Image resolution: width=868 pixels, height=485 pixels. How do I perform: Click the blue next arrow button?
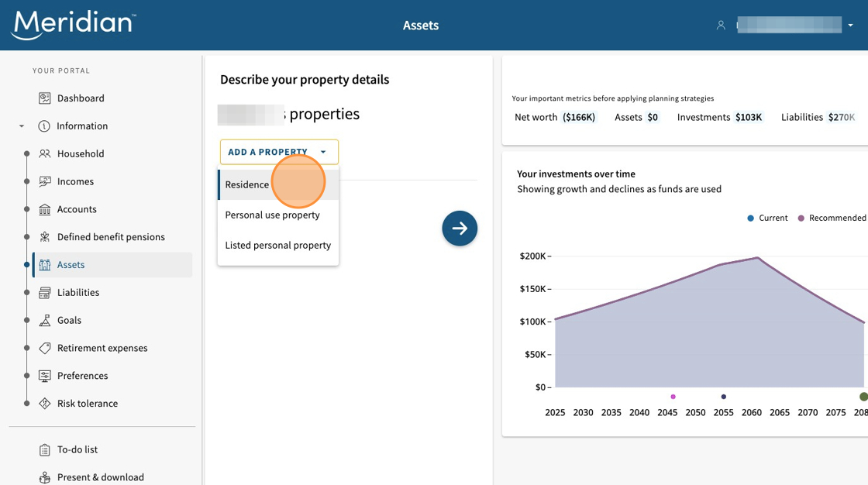460,228
